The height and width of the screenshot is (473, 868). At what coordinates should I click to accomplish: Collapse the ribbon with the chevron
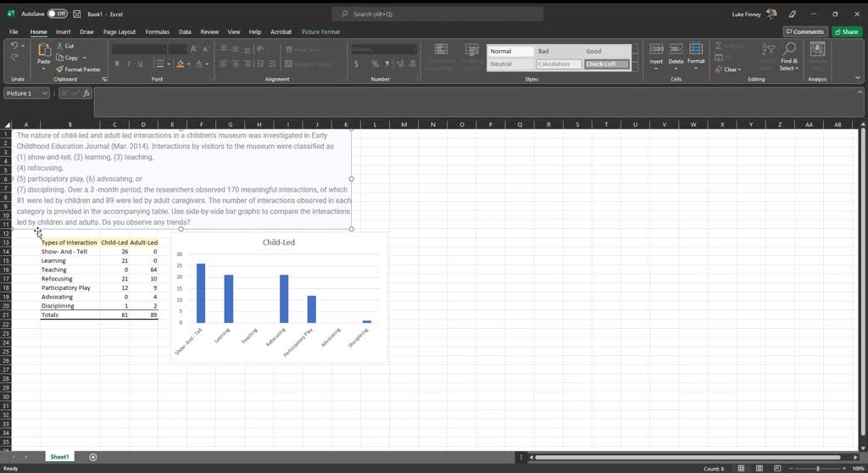coord(858,78)
